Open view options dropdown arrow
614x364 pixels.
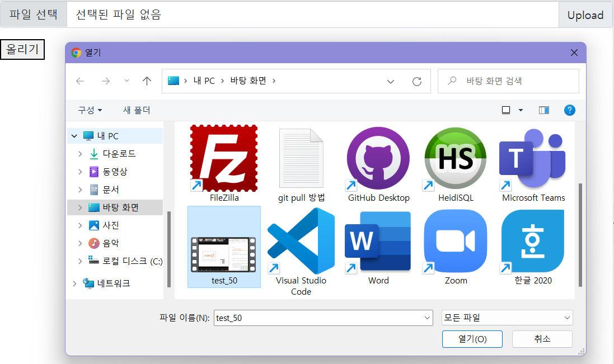tap(521, 110)
